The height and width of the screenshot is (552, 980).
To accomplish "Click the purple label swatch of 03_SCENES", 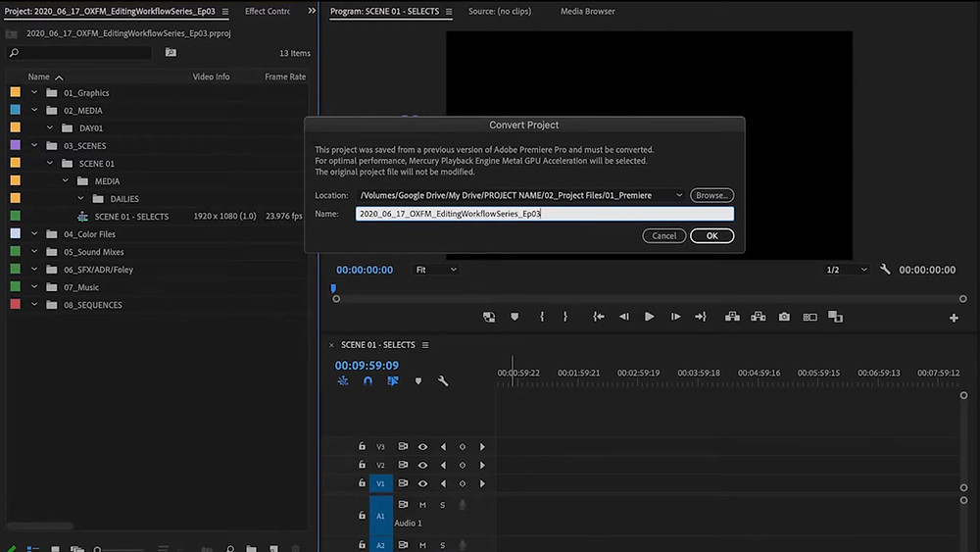I will click(x=15, y=145).
